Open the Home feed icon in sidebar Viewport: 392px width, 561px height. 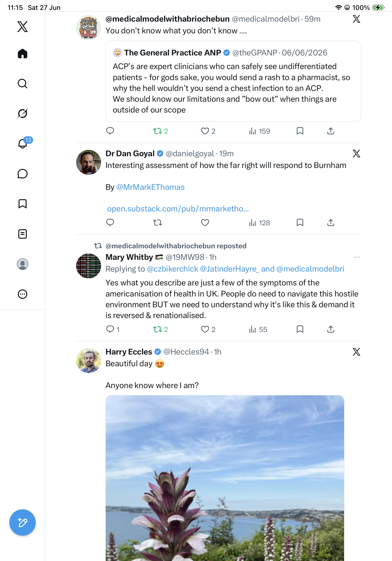tap(23, 54)
